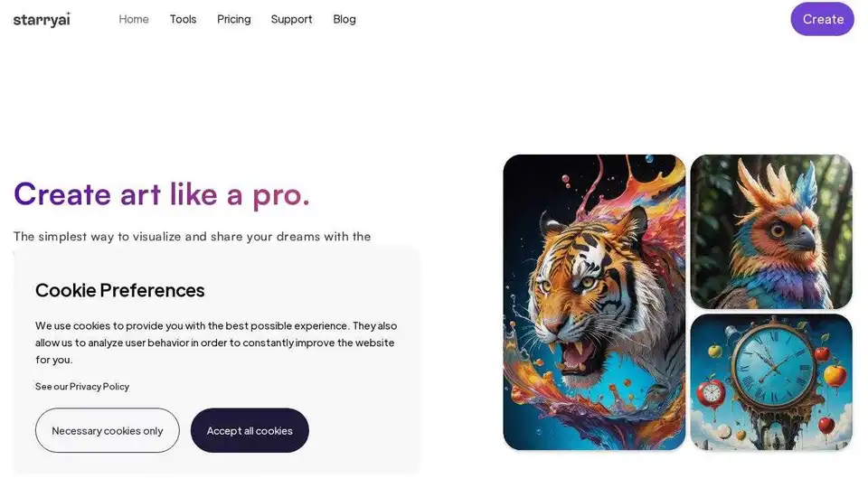The width and height of the screenshot is (868, 488).
Task: Click the Cookie Preferences heading
Action: [x=120, y=290]
